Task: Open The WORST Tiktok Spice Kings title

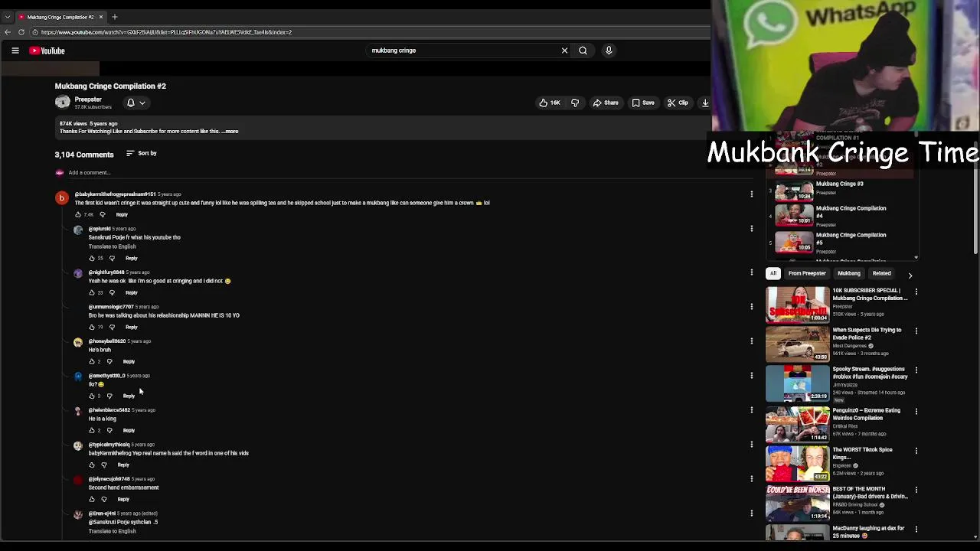Action: [x=862, y=453]
